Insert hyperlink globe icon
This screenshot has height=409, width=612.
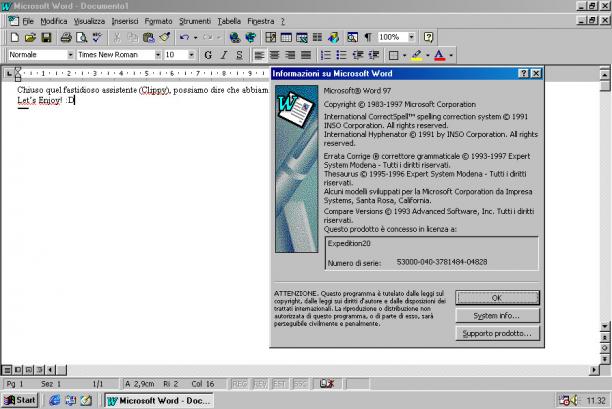point(235,37)
